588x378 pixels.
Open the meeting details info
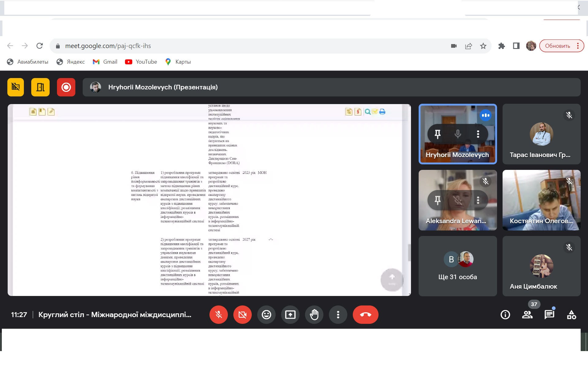(x=505, y=315)
